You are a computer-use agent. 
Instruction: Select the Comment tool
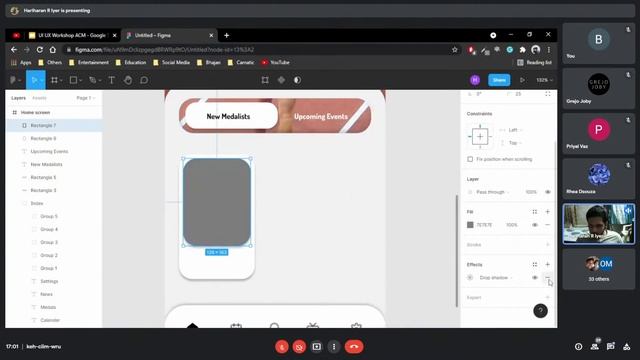144,80
